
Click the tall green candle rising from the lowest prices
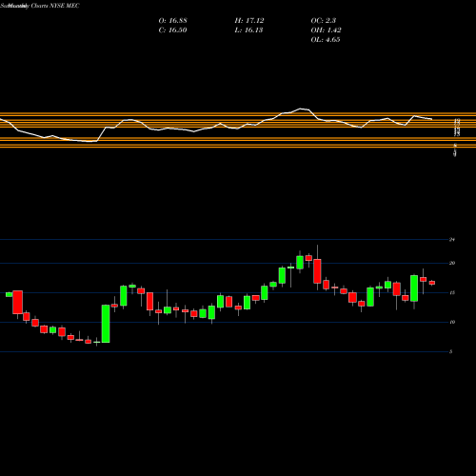[106, 324]
